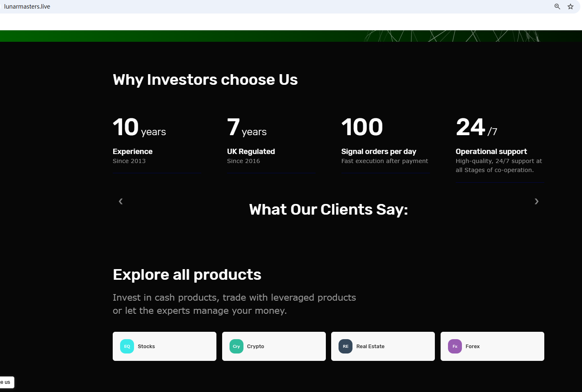Open the Forex product label
This screenshot has width=582, height=392.
coord(473,346)
